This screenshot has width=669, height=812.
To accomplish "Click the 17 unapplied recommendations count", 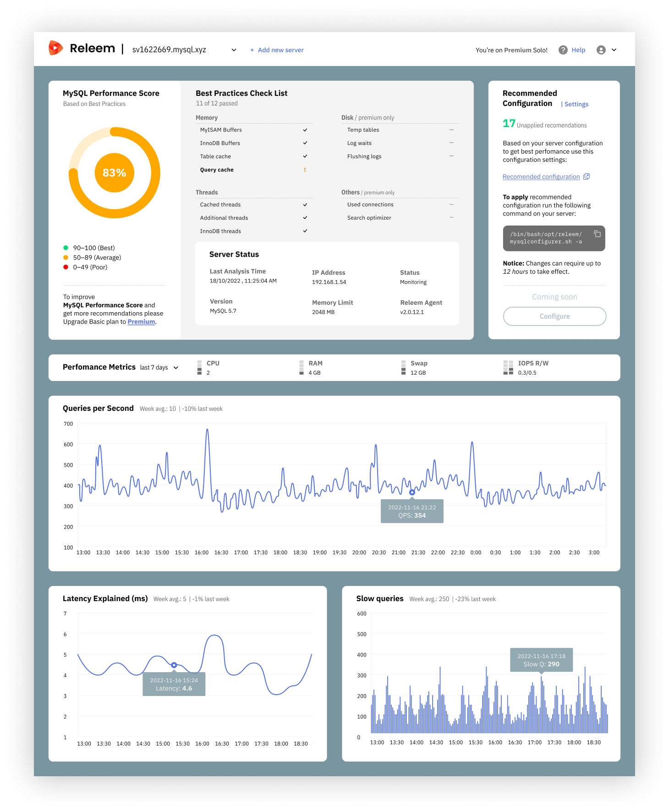I will tap(509, 124).
